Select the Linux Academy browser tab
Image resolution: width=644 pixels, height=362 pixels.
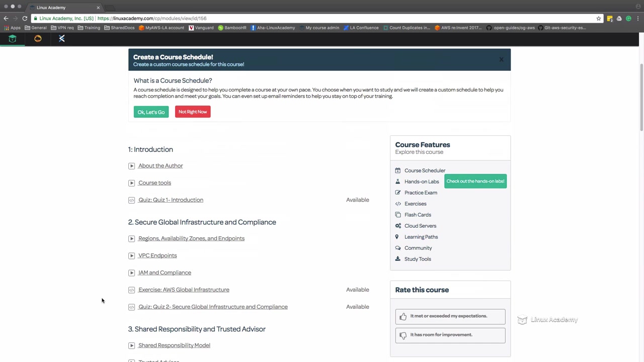[x=64, y=8]
